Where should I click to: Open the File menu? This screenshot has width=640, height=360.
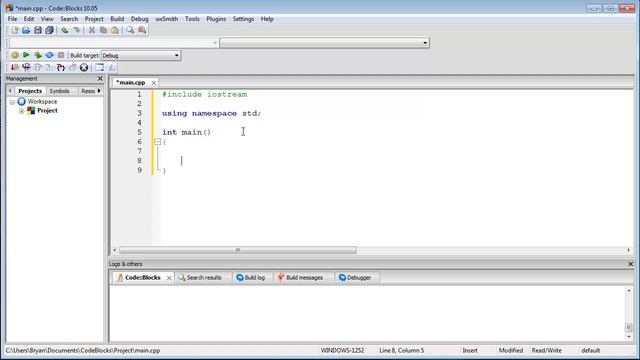point(13,19)
